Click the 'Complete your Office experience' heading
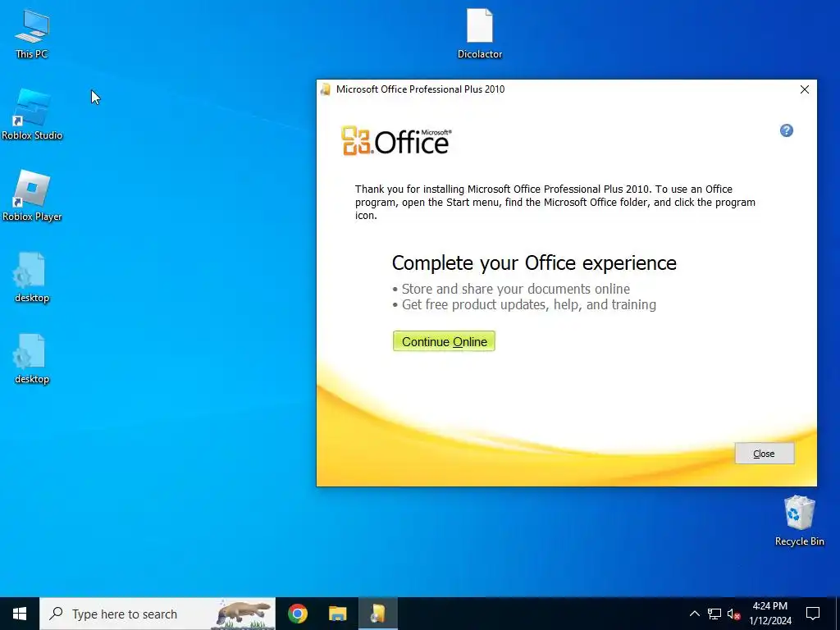 [x=534, y=263]
